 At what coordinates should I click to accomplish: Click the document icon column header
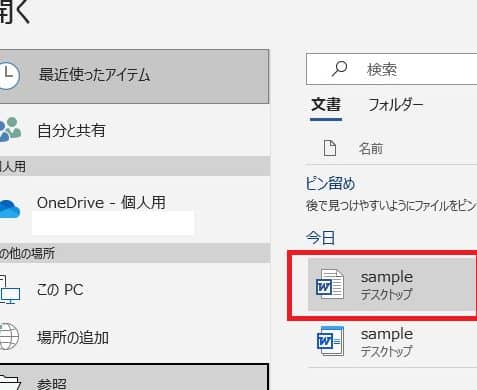coord(330,148)
